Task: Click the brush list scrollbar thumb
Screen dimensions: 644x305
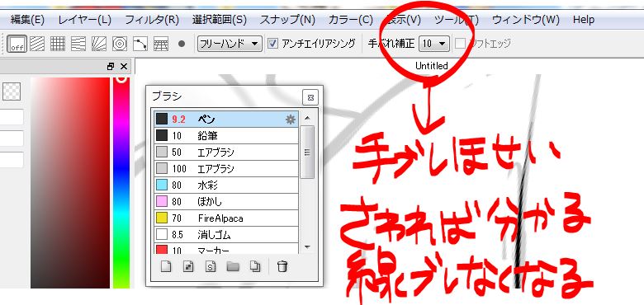Action: (x=307, y=152)
